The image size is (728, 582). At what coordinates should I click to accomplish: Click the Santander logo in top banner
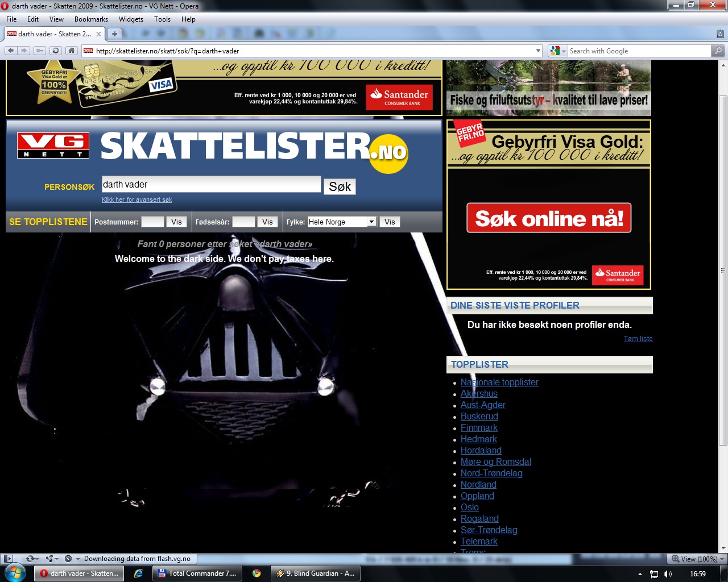point(399,97)
